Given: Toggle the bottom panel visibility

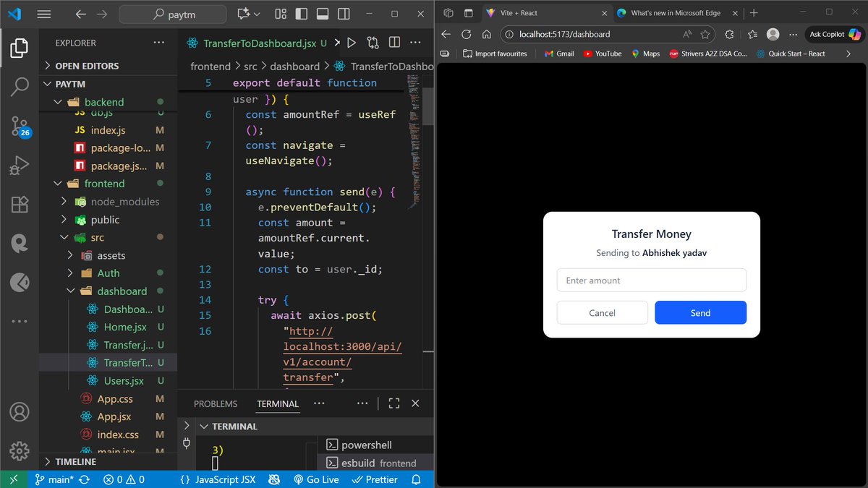Looking at the screenshot, I should (322, 12).
